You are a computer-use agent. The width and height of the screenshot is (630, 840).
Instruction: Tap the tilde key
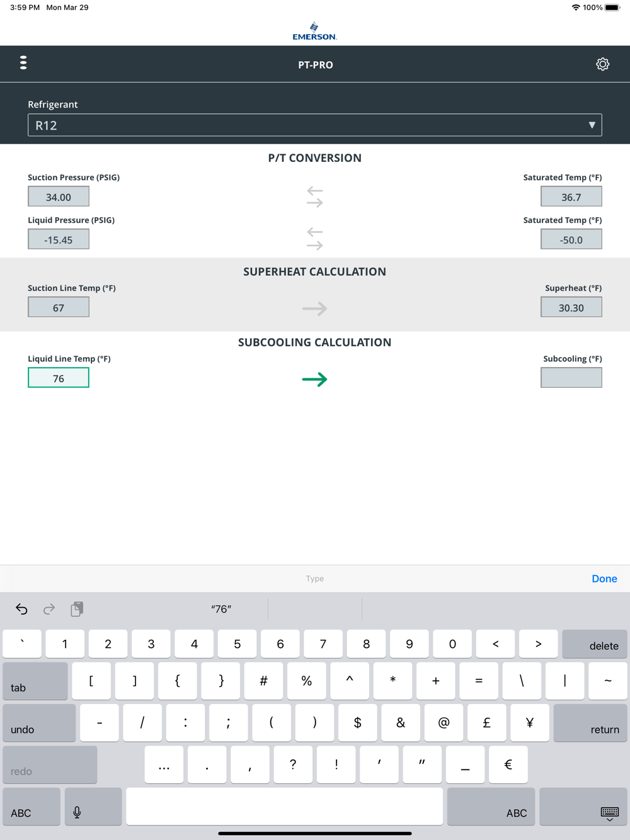608,681
